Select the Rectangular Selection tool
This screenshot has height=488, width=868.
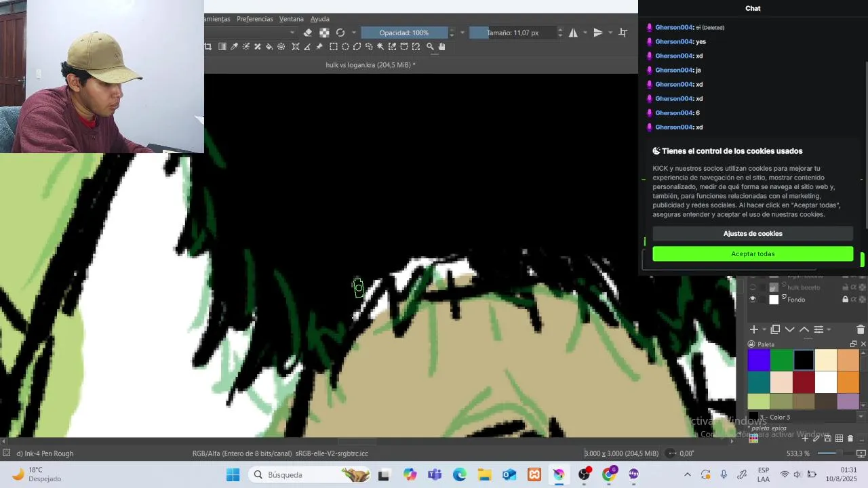point(334,47)
